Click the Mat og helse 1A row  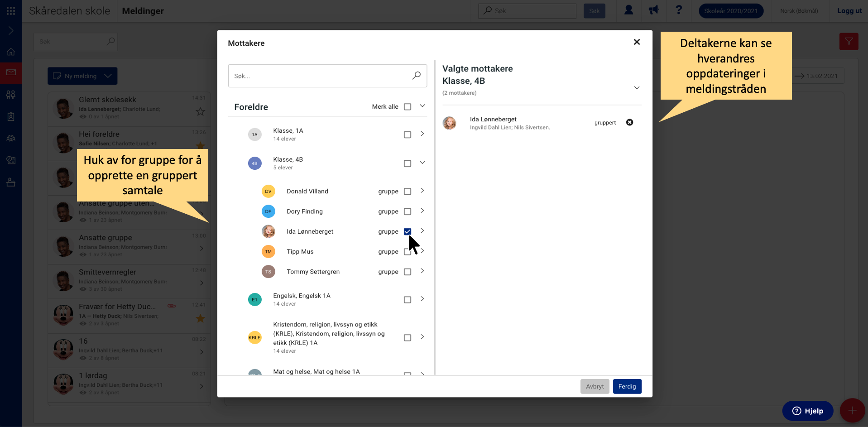[327, 372]
